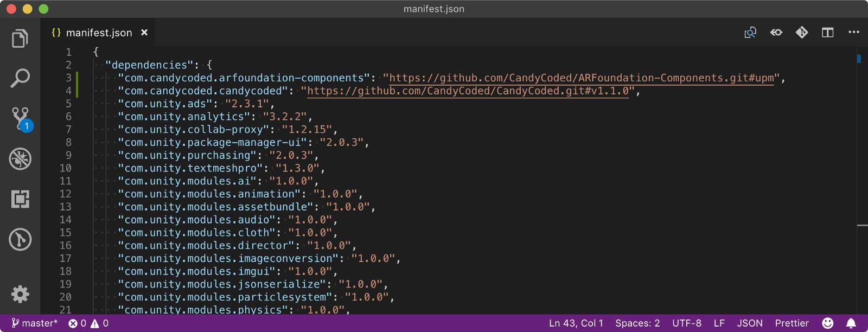The image size is (868, 332).
Task: Open the GitLens sidebar icon
Action: (20, 239)
